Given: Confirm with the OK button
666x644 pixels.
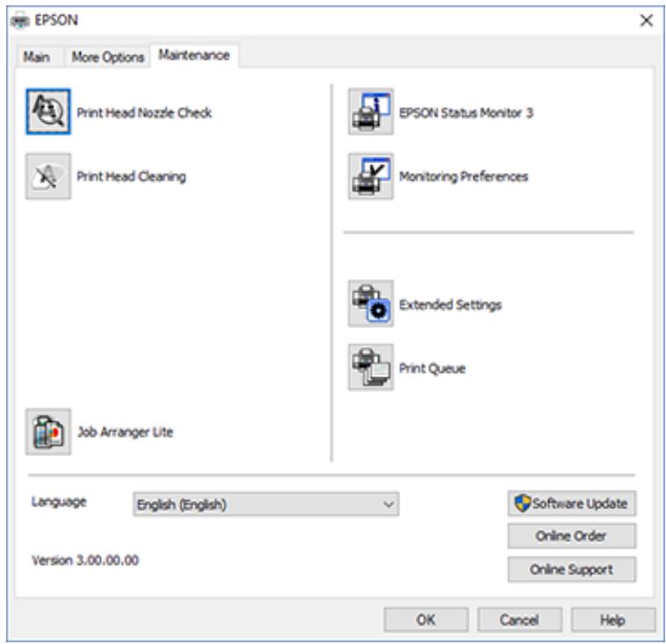Looking at the screenshot, I should pos(426,619).
